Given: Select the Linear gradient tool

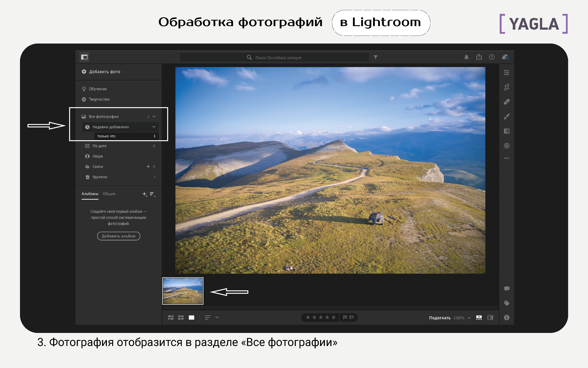Looking at the screenshot, I should pyautogui.click(x=507, y=131).
